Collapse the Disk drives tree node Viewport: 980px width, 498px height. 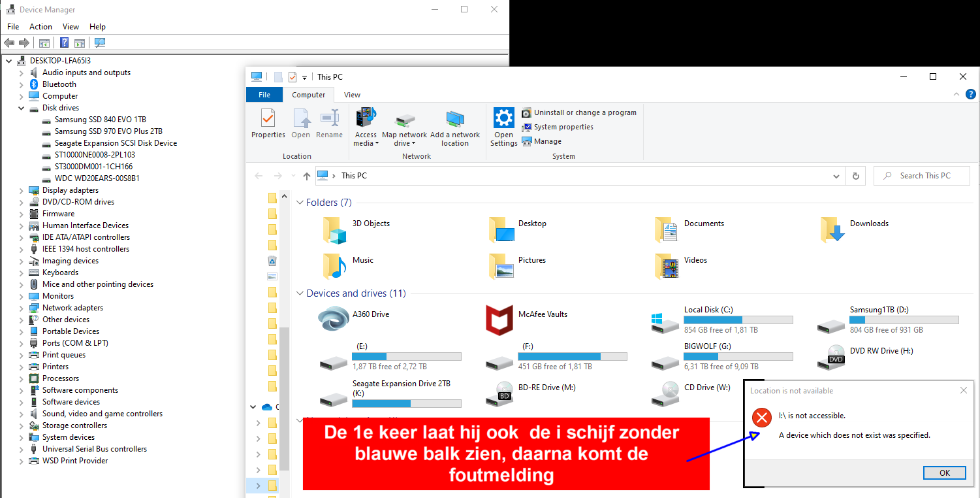(x=22, y=108)
